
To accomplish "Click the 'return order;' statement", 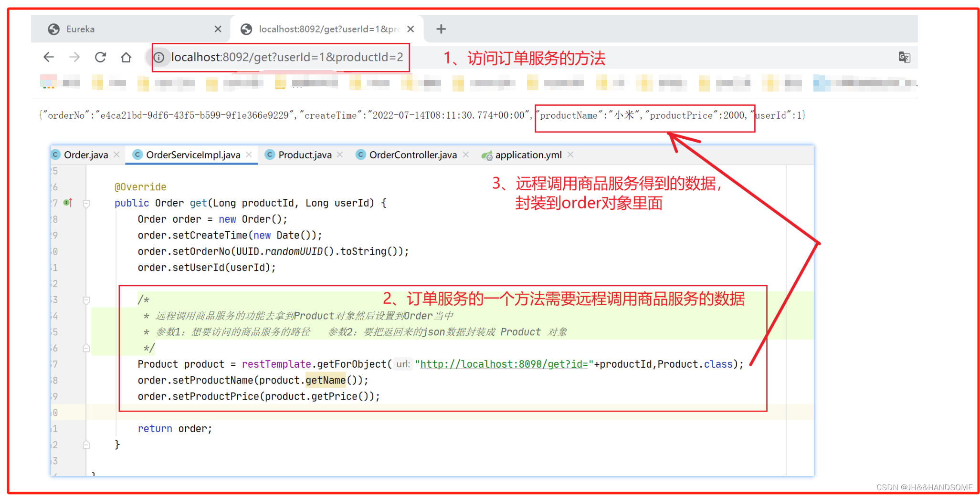I will click(175, 429).
